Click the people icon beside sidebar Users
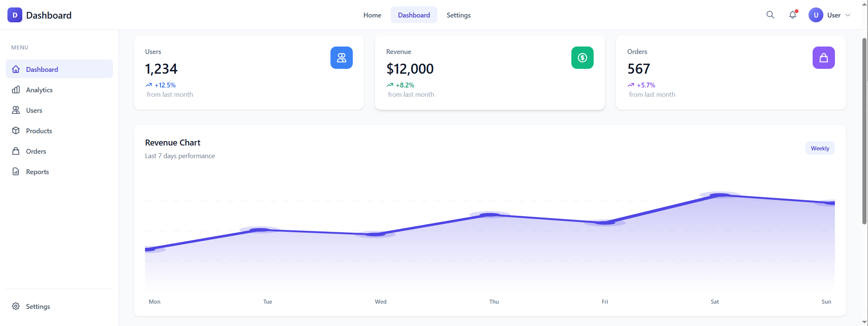Screen dimensions: 868x326 coord(16,110)
